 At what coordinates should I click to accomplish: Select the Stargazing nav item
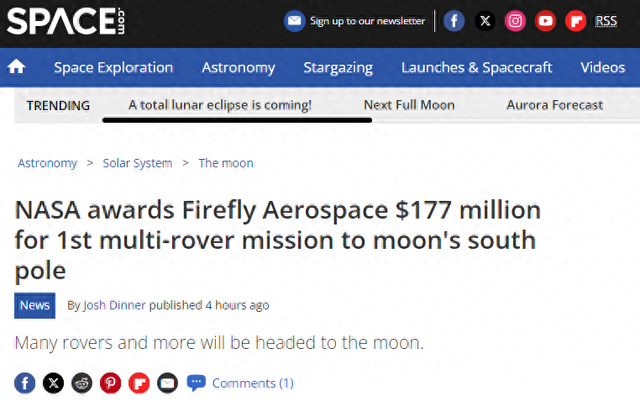pyautogui.click(x=338, y=67)
